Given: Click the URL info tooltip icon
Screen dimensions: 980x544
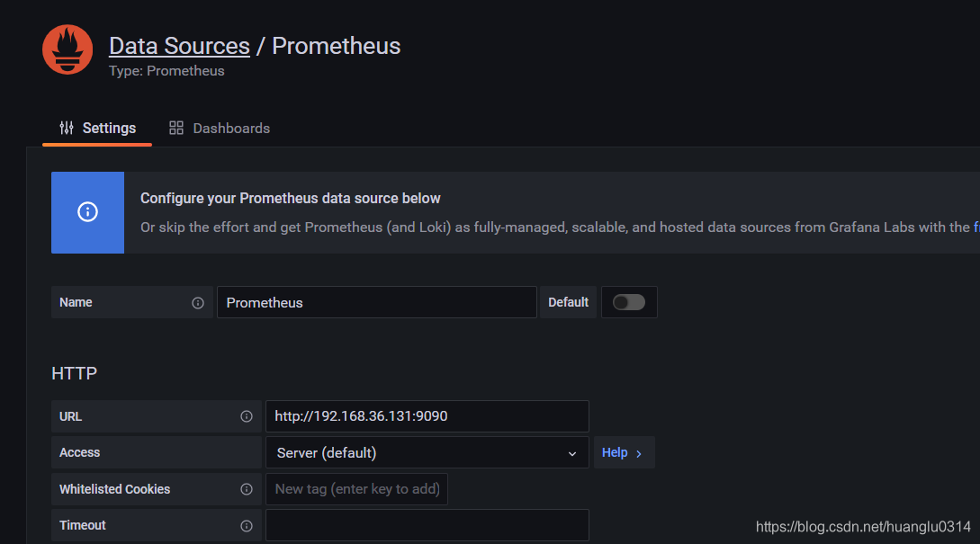Looking at the screenshot, I should coord(246,417).
